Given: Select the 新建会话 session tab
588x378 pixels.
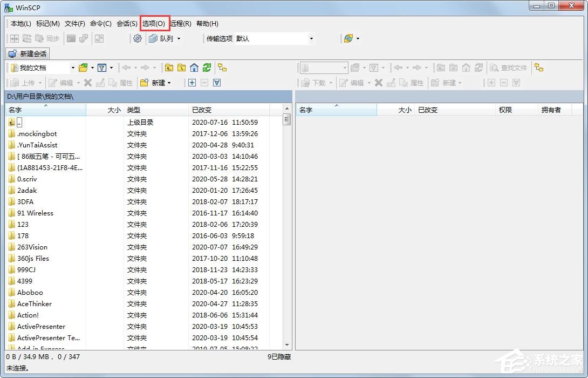Looking at the screenshot, I should coord(27,53).
